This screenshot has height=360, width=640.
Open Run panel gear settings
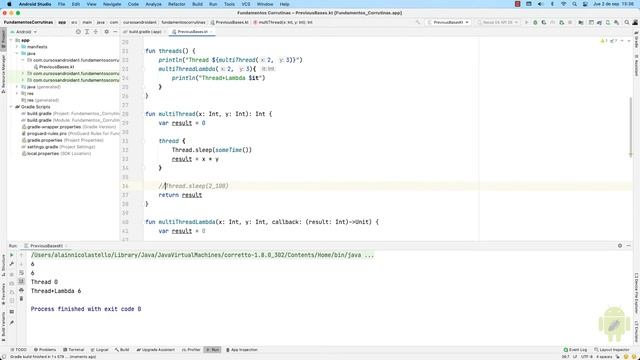(x=620, y=246)
